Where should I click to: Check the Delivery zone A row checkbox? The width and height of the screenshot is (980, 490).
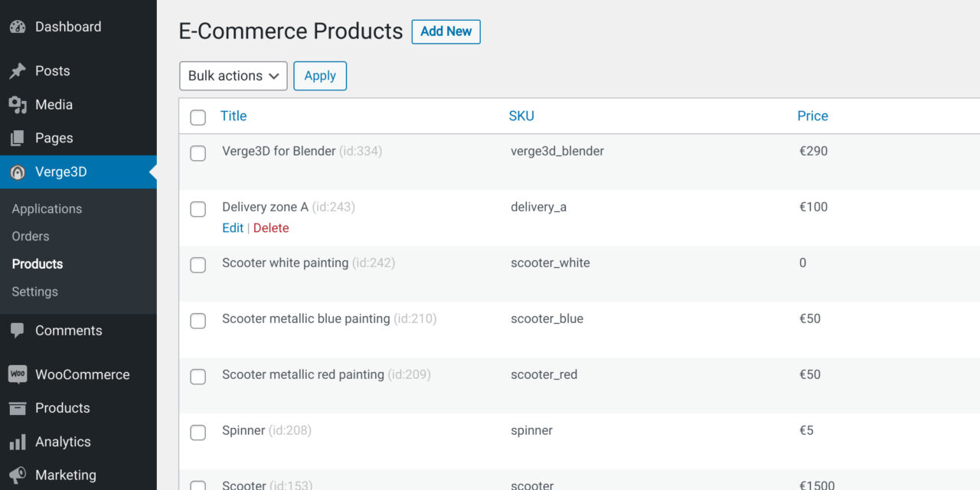[198, 209]
